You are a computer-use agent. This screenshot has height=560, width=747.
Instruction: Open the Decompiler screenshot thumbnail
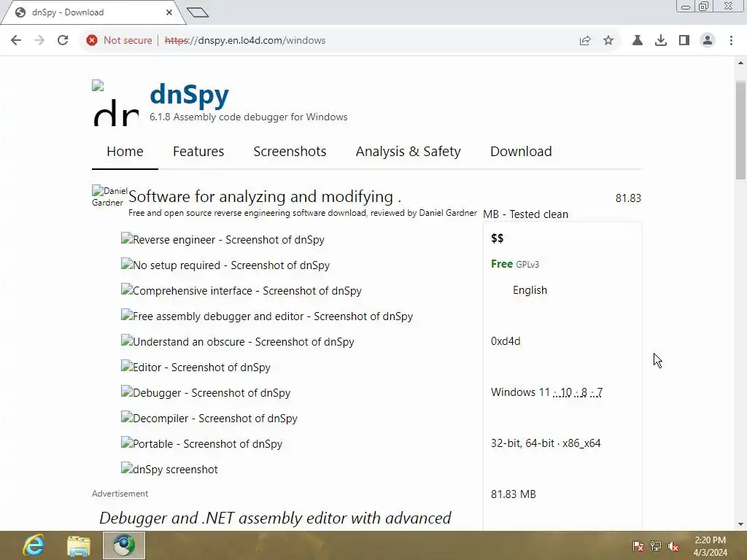[x=209, y=418]
